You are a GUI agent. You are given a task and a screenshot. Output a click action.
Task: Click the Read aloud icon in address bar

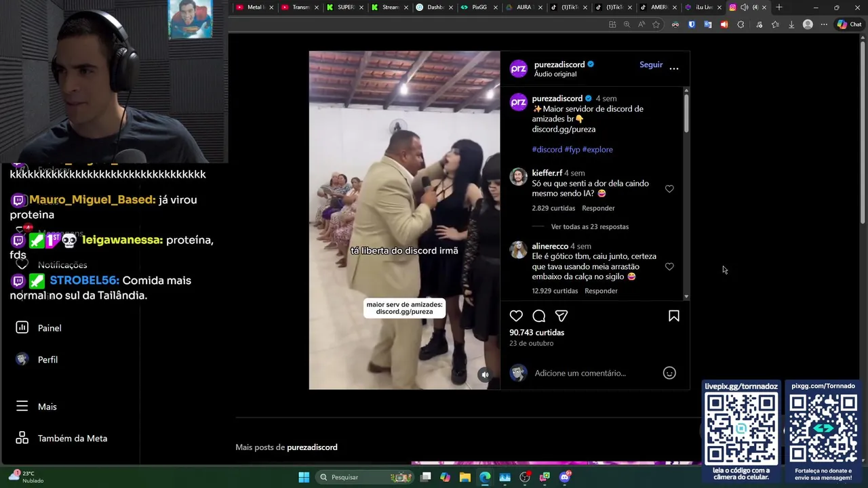point(642,24)
